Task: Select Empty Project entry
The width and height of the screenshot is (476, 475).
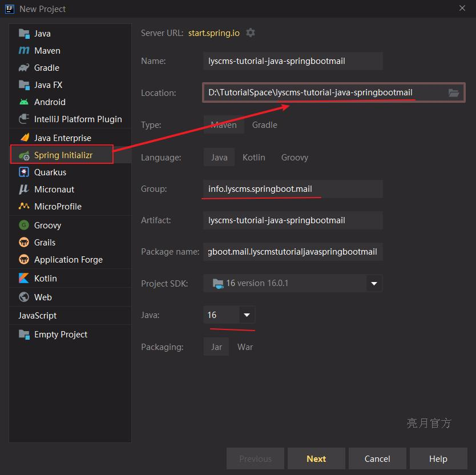Action: 70,335
